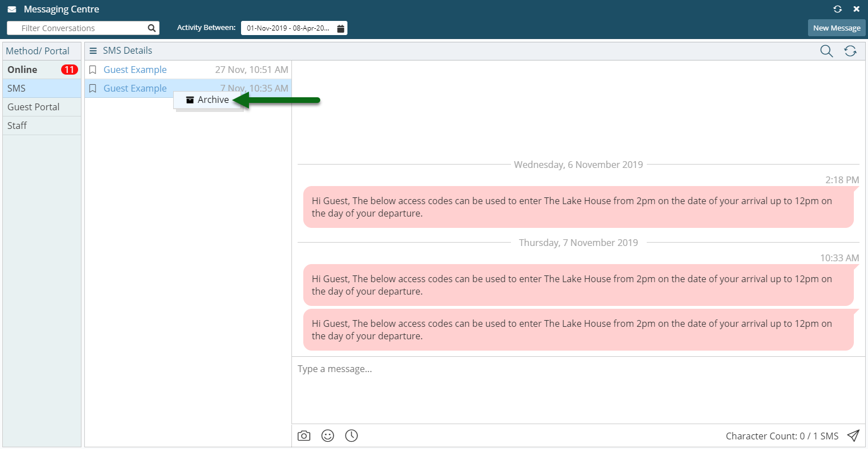Click the Type a message box
The height and width of the screenshot is (449, 868).
pos(578,390)
